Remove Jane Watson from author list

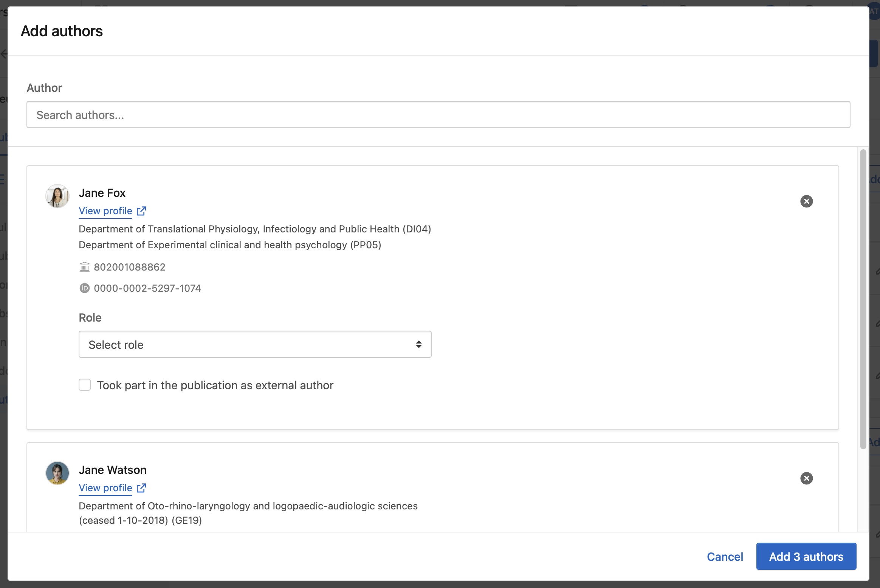[x=806, y=478]
